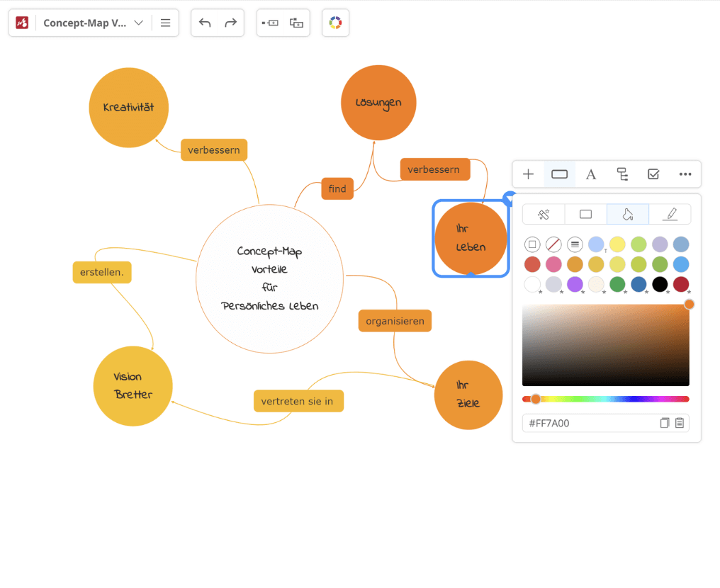This screenshot has height=588, width=720.
Task: Select the magic style wand tab
Action: [544, 214]
